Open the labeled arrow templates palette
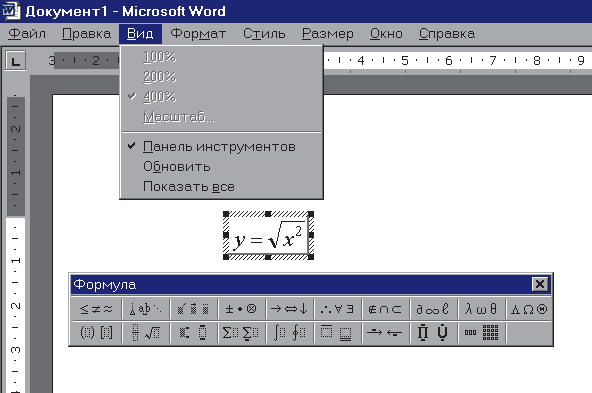Image resolution: width=592 pixels, height=393 pixels. (x=385, y=333)
